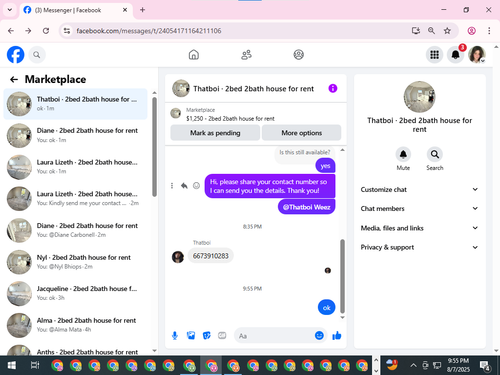Click the conversation list scrollbar
This screenshot has height=375, width=500.
(154, 147)
